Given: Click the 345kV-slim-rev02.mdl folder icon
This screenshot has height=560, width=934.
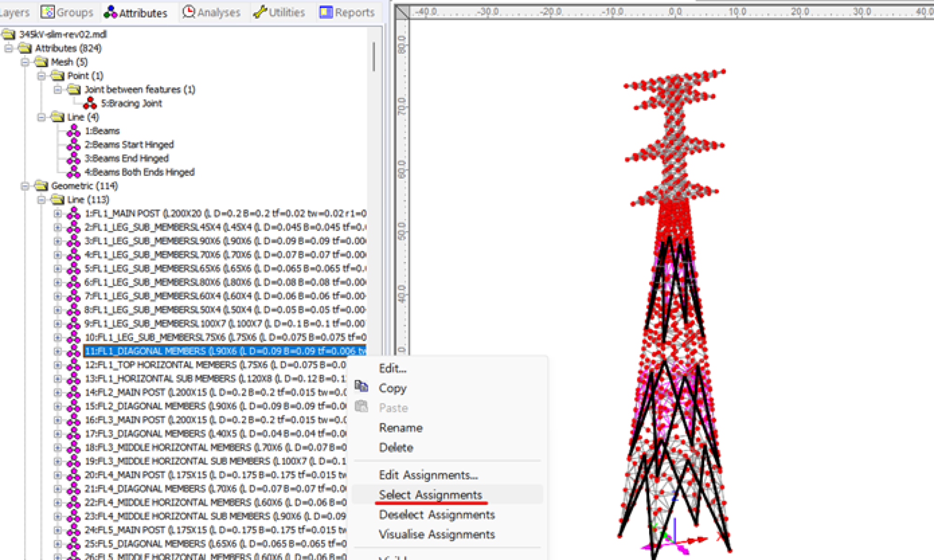Looking at the screenshot, I should tap(8, 34).
